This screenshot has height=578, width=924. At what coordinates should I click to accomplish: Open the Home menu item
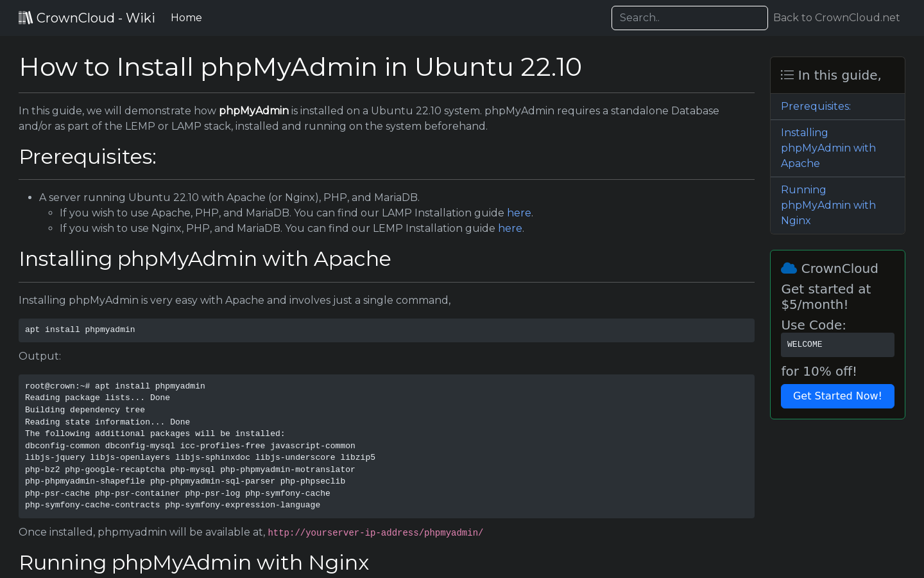tap(186, 17)
